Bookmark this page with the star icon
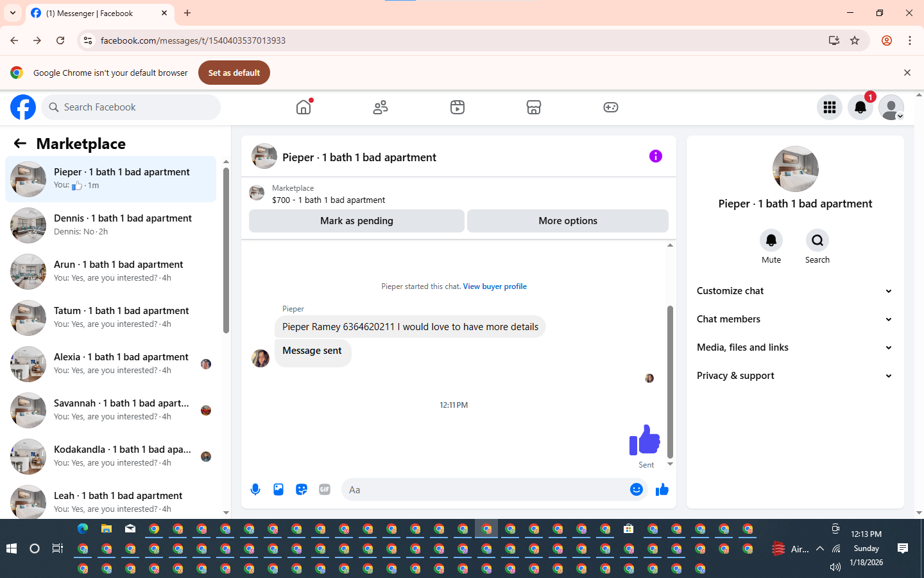 [855, 40]
